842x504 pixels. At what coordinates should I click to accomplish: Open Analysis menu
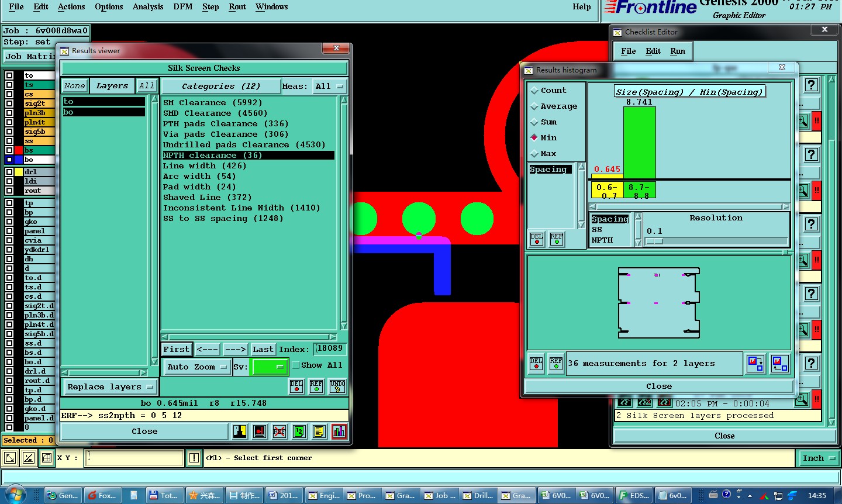[148, 7]
